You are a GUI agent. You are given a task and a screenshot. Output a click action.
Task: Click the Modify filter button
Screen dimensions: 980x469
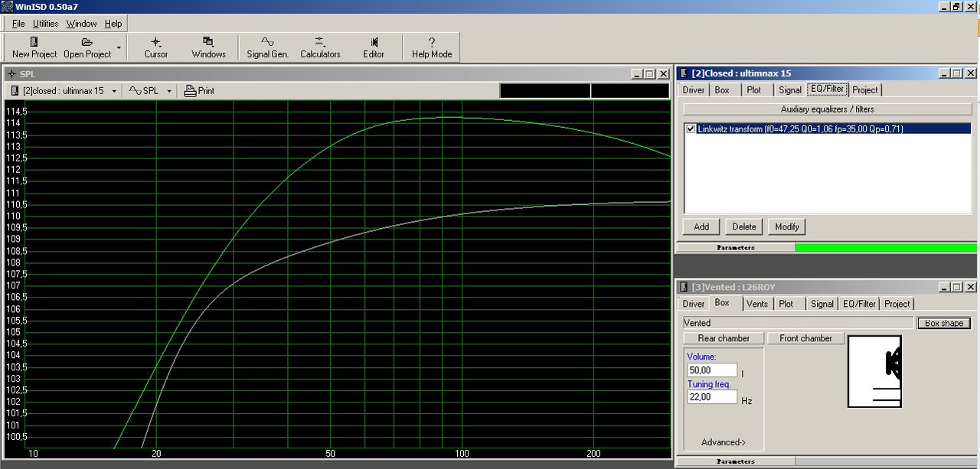(x=787, y=226)
